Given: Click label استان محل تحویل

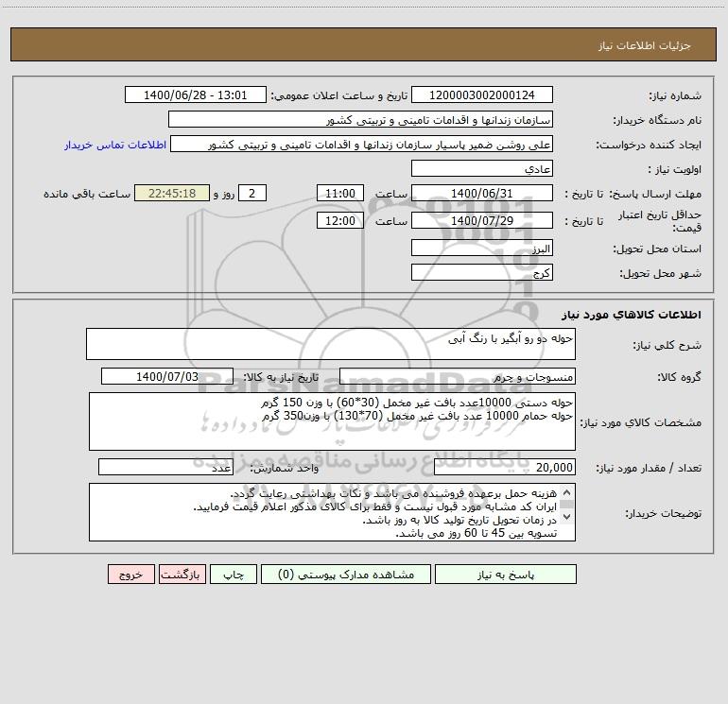Looking at the screenshot, I should (x=657, y=249).
